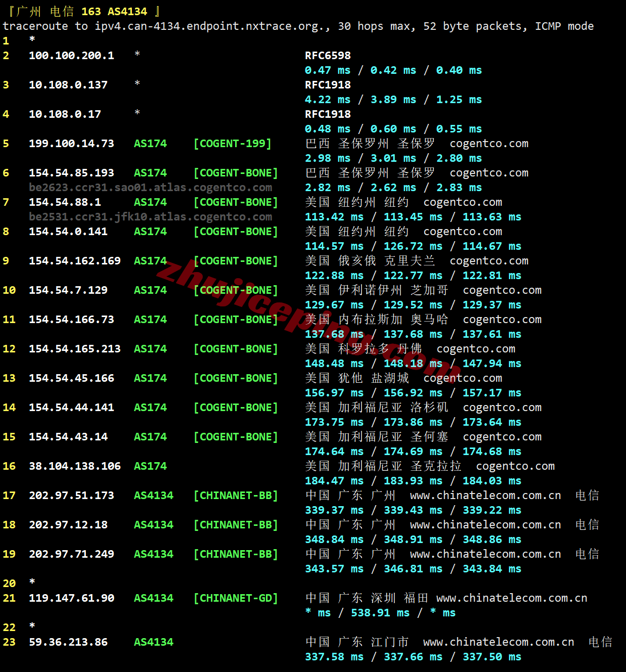This screenshot has height=672, width=626.
Task: Click the AS174 label on hop 16
Action: (x=150, y=466)
